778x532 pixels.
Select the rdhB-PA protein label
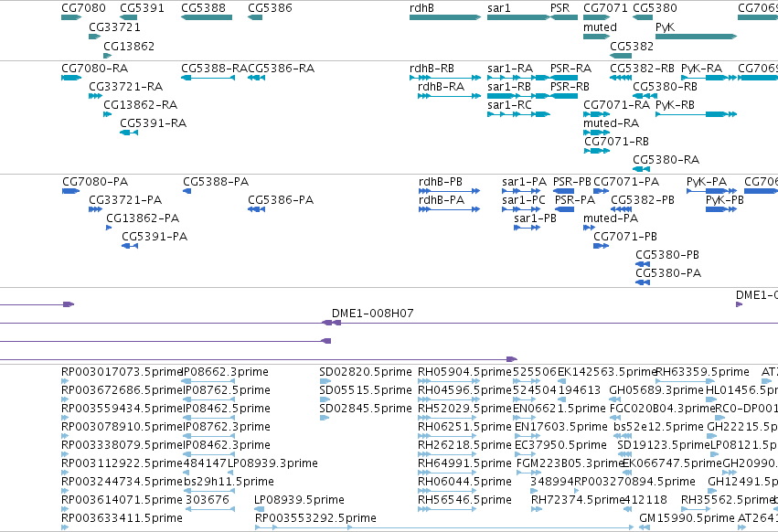[x=442, y=200]
